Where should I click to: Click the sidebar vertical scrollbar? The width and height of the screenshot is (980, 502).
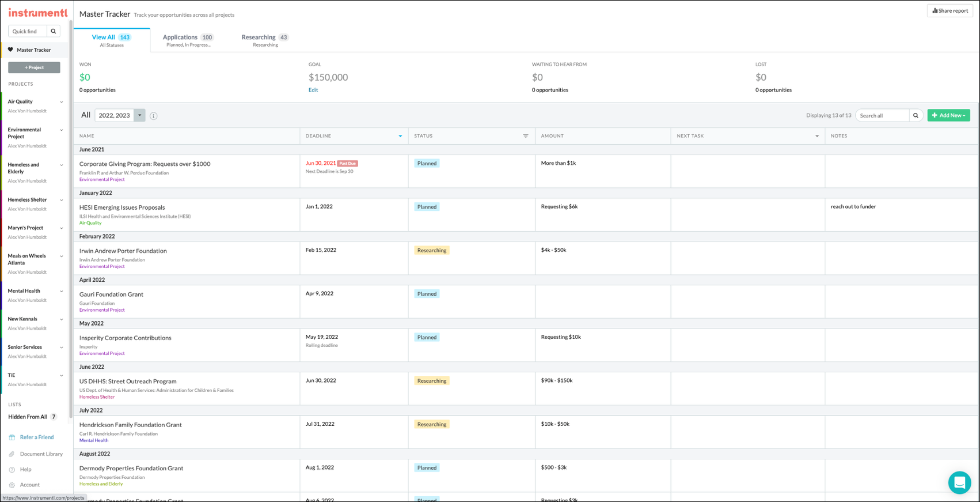tap(71, 219)
